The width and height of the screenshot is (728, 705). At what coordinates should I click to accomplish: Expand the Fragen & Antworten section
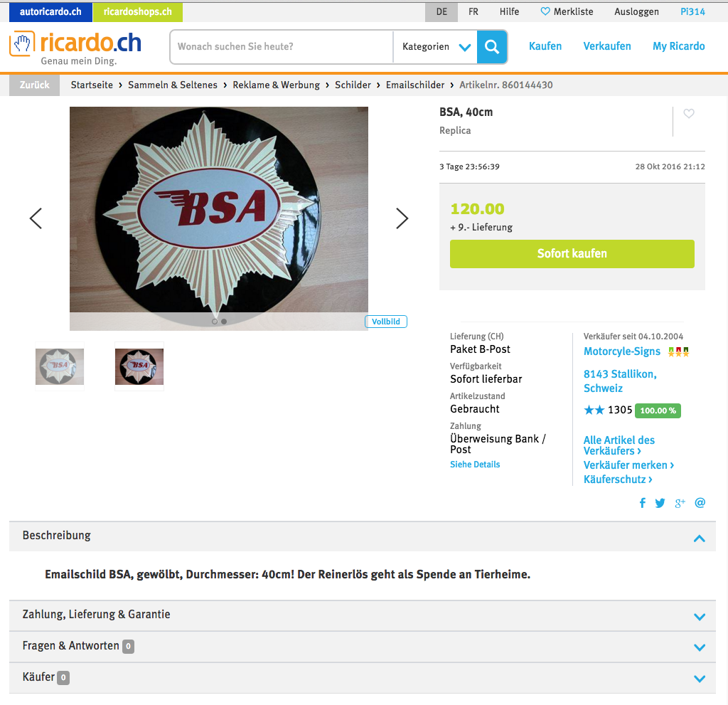pyautogui.click(x=362, y=647)
